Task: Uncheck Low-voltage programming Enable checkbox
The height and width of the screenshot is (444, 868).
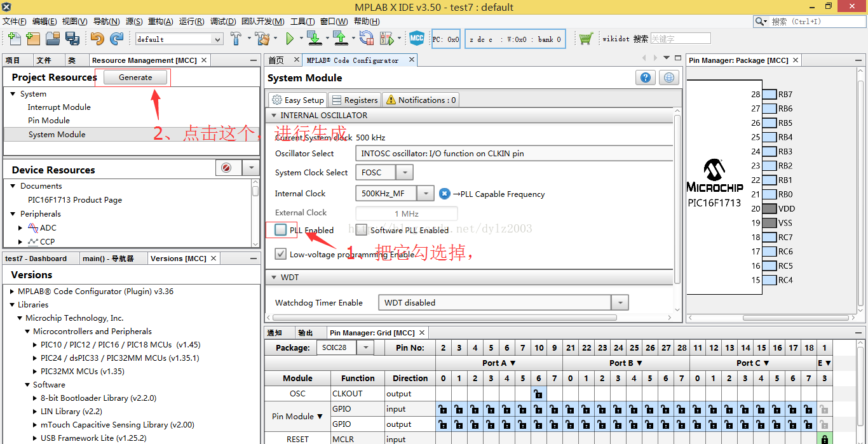Action: coord(281,254)
